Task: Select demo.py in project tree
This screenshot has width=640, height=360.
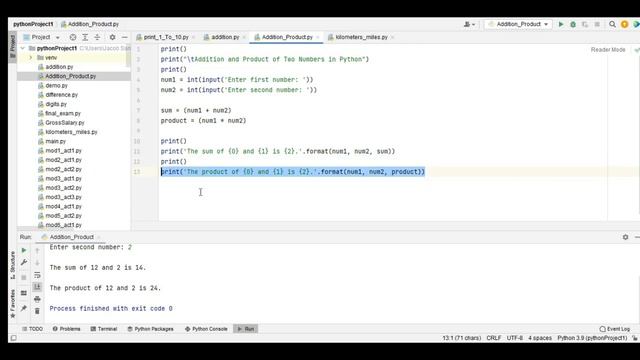Action: click(x=56, y=86)
